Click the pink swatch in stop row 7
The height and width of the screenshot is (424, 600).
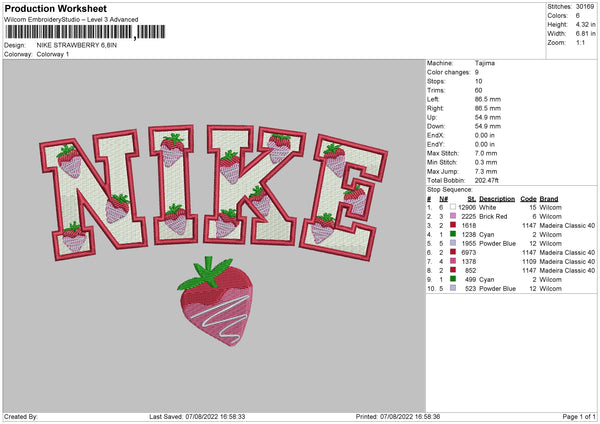(453, 261)
